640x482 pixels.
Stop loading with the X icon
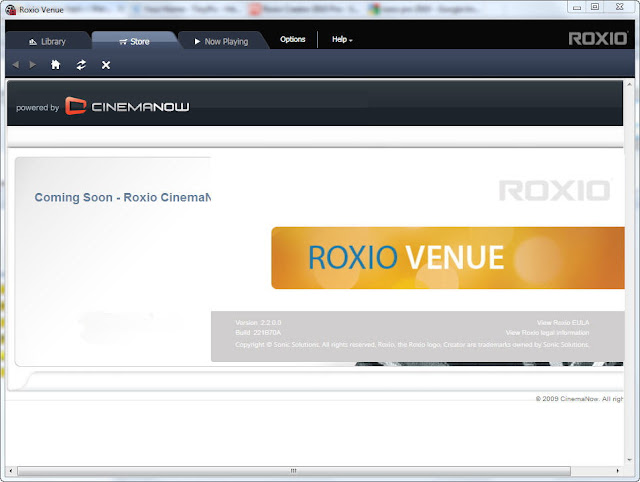pos(106,65)
